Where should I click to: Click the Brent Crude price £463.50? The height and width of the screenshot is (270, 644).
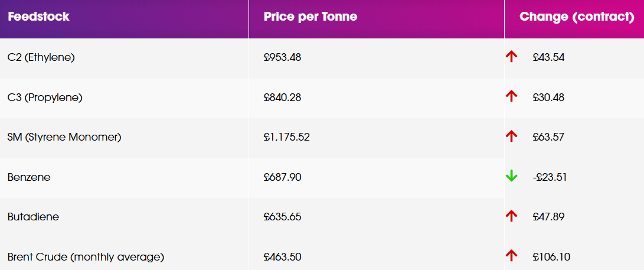(x=283, y=257)
